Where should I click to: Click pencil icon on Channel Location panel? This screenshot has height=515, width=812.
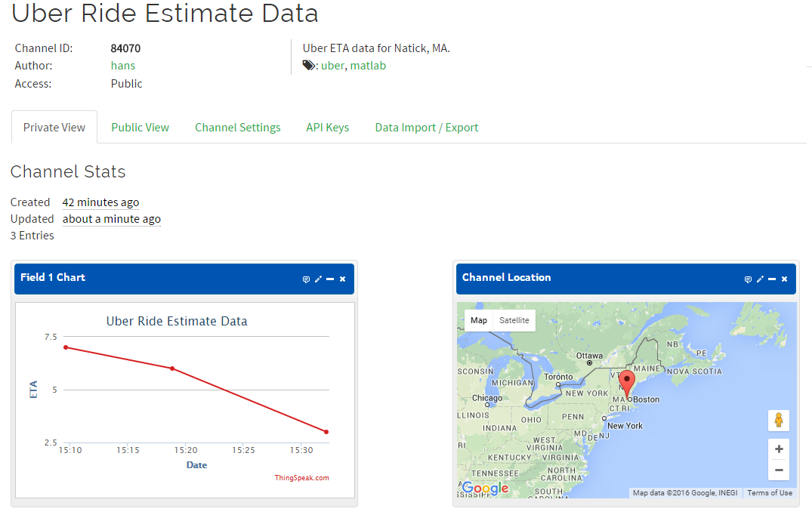[760, 279]
